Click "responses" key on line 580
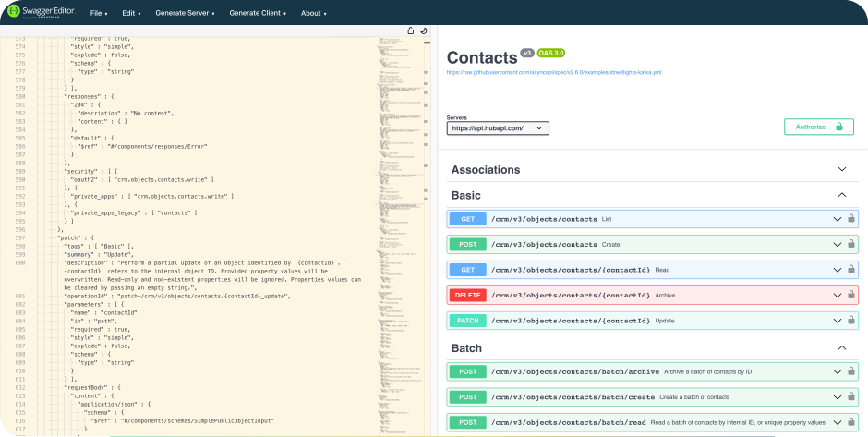868x437 pixels. point(83,96)
